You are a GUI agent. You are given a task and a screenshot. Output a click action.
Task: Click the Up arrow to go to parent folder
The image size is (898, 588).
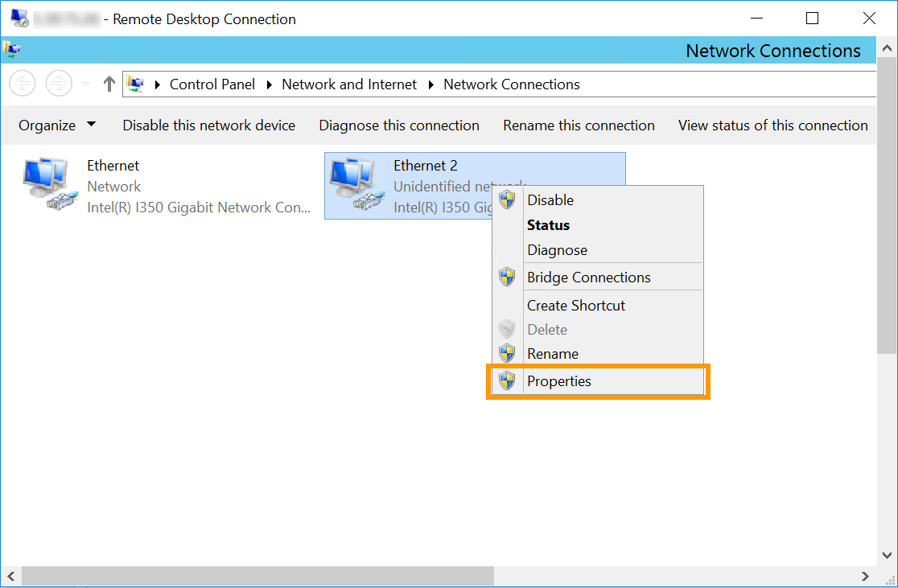[x=109, y=84]
